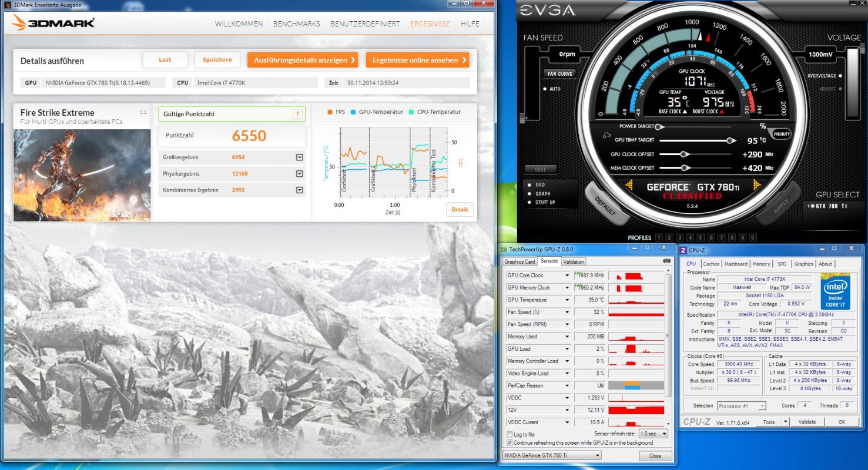Enable the Log to file checkbox in GPU-Z

tap(509, 435)
